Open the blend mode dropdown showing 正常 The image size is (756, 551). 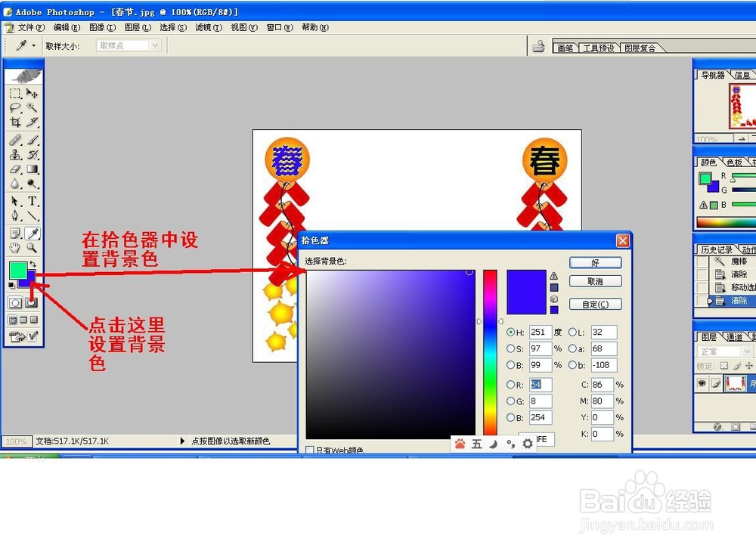click(x=723, y=351)
